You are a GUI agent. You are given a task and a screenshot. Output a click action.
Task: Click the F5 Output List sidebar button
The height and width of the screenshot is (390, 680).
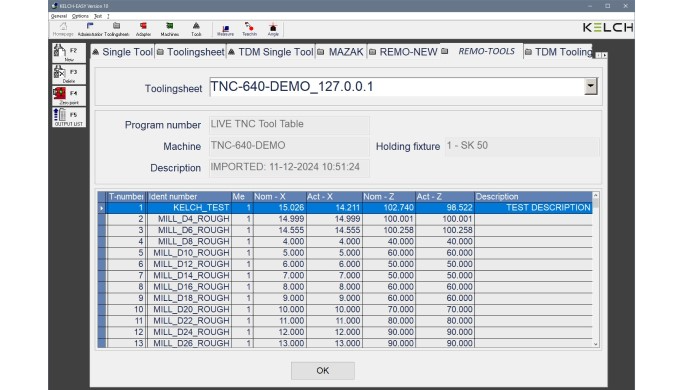(69, 117)
